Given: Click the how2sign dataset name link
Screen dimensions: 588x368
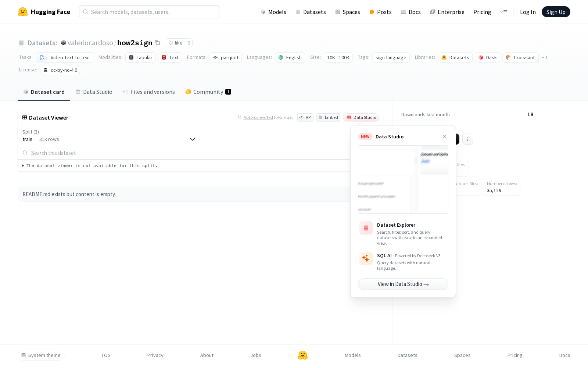Looking at the screenshot, I should click(135, 43).
